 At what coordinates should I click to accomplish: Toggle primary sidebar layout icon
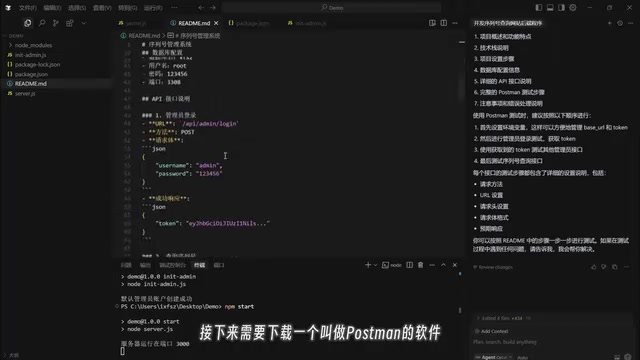point(539,8)
